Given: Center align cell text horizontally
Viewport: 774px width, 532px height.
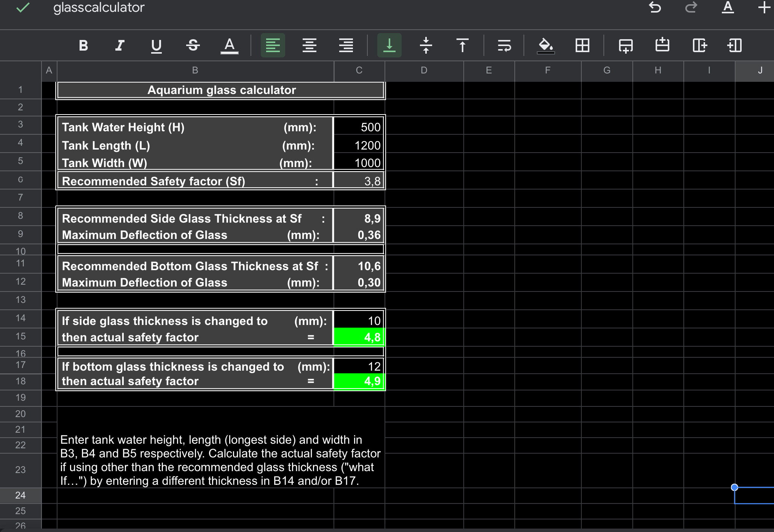Looking at the screenshot, I should coord(309,45).
